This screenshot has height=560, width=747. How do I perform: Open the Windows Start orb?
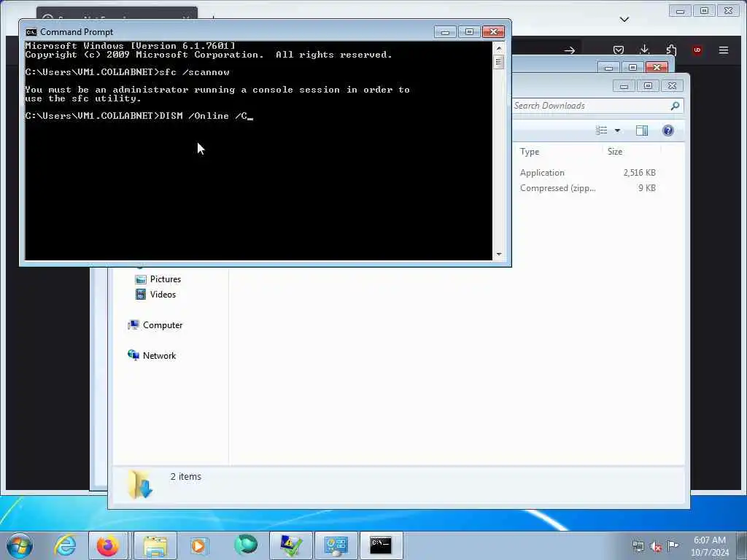click(20, 545)
